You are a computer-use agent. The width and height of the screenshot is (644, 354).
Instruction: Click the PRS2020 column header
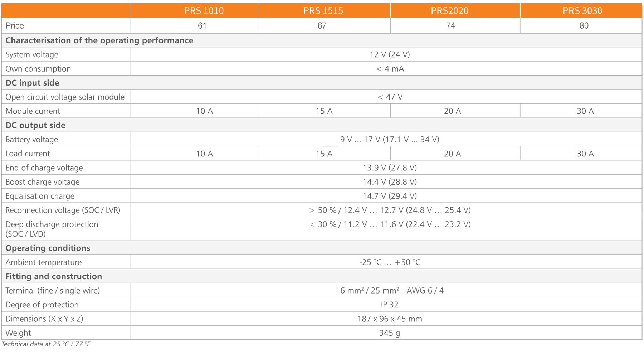(449, 11)
